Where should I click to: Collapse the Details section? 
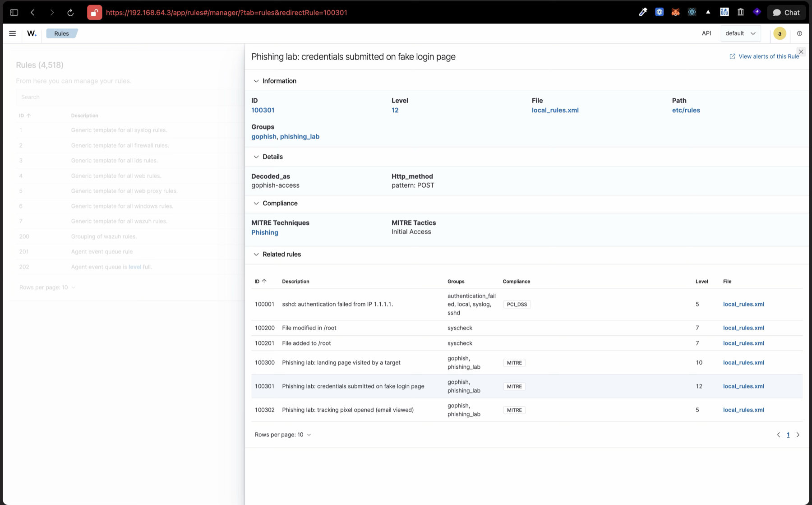coord(256,157)
